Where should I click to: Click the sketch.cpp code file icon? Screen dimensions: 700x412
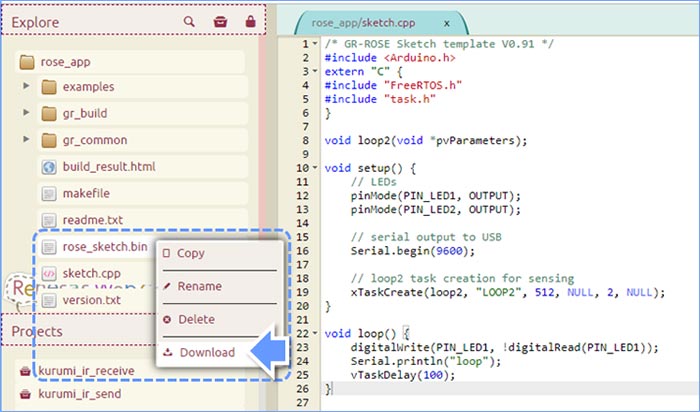point(49,273)
